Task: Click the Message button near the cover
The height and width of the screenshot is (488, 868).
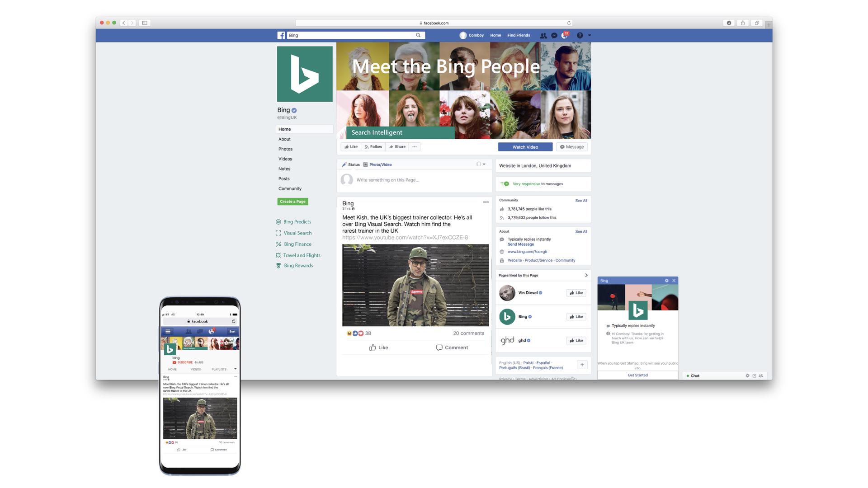Action: [x=572, y=147]
